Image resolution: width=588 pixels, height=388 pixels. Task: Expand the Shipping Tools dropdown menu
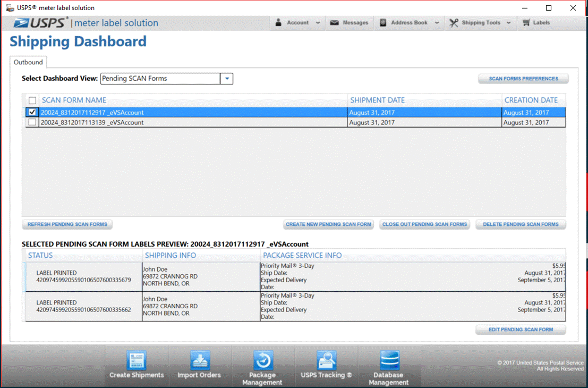(x=480, y=23)
